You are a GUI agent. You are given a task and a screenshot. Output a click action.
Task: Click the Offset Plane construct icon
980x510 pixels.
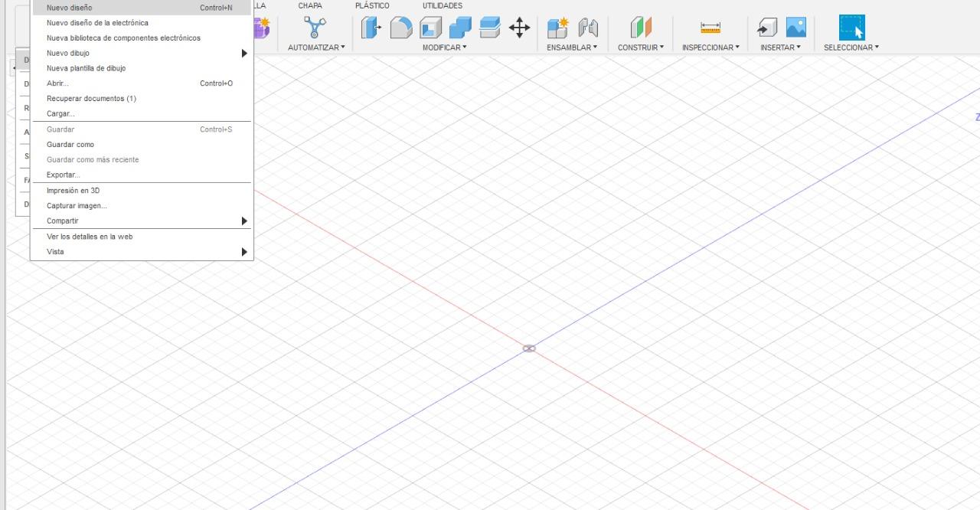point(641,28)
